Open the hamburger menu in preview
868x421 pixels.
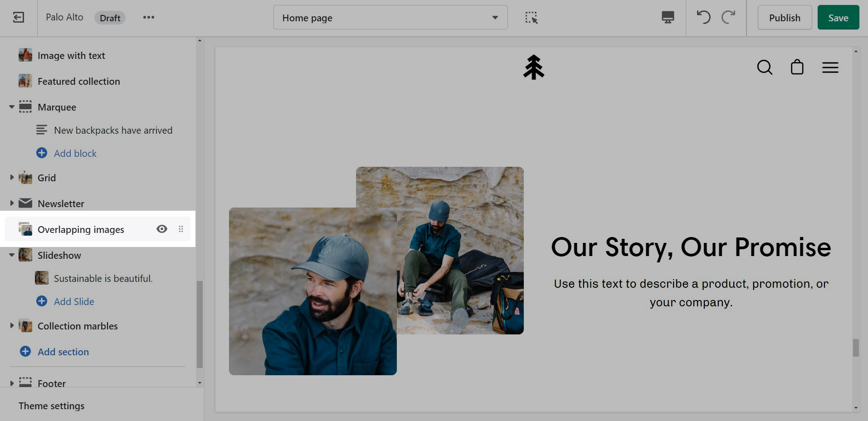point(830,68)
